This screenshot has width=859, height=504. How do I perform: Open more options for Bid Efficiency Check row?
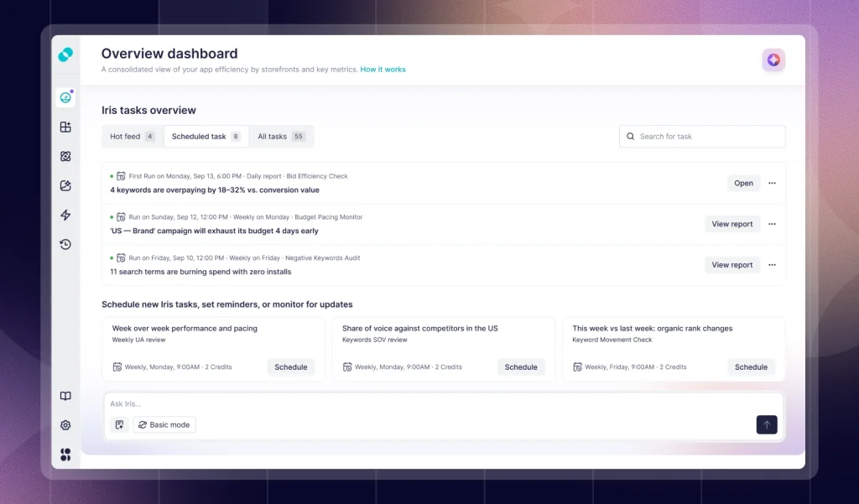click(772, 183)
